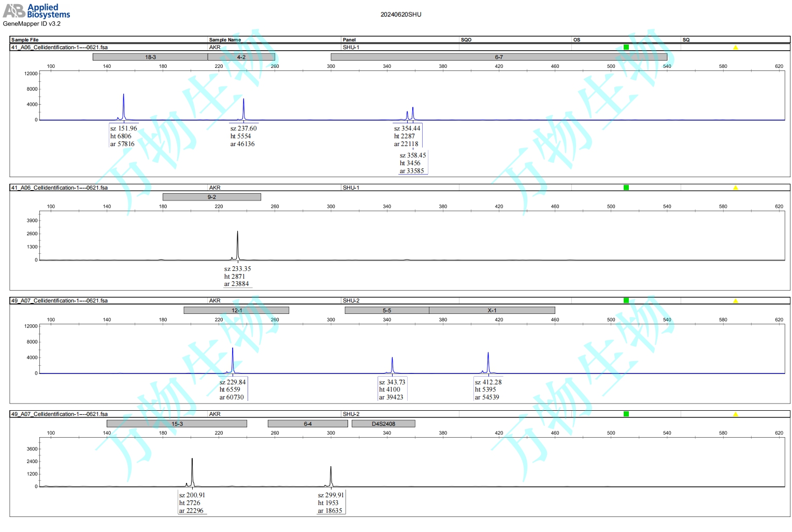This screenshot has width=792, height=532.
Task: Click the Applied Biosystems logo
Action: tap(36, 11)
